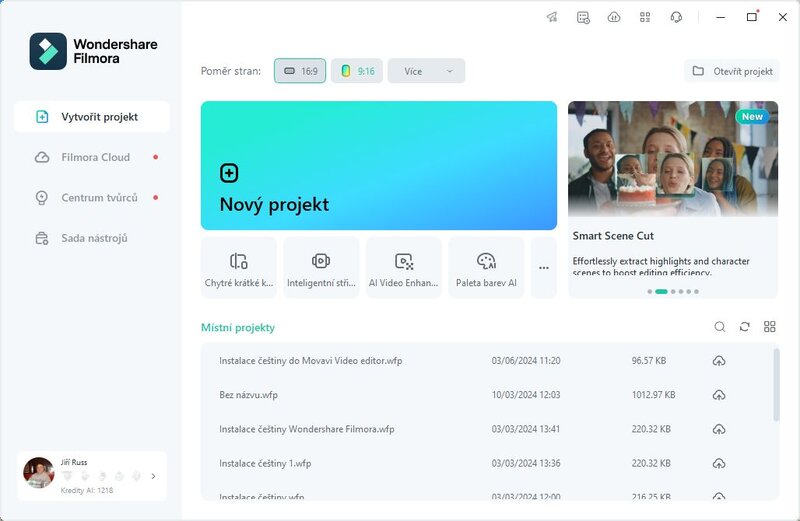Open the apps grid icon in title bar

coord(645,17)
